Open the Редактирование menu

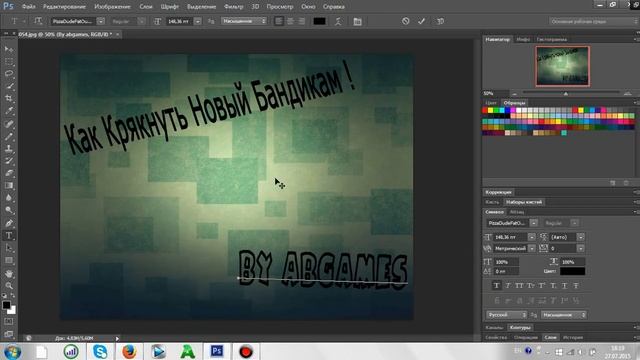(64, 7)
